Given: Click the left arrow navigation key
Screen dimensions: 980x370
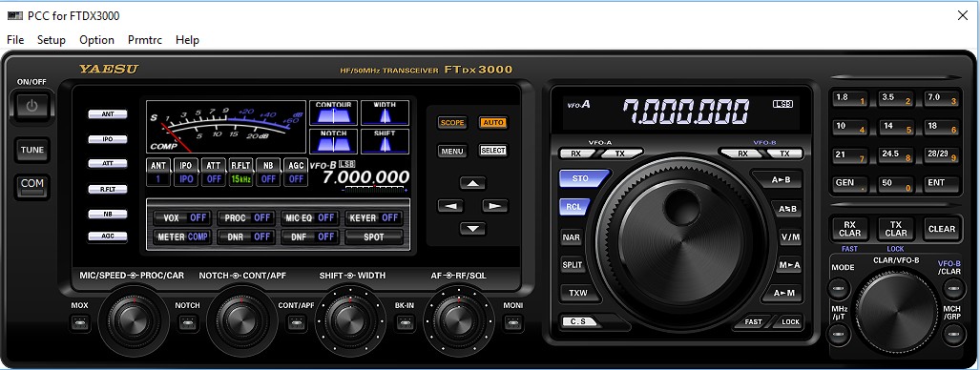Looking at the screenshot, I should pos(450,206).
